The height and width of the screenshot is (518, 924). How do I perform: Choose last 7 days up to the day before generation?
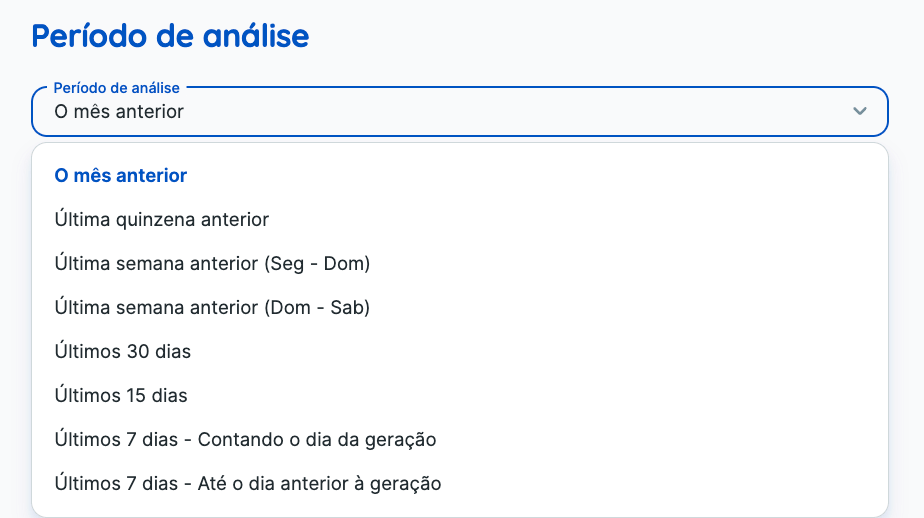pyautogui.click(x=248, y=484)
